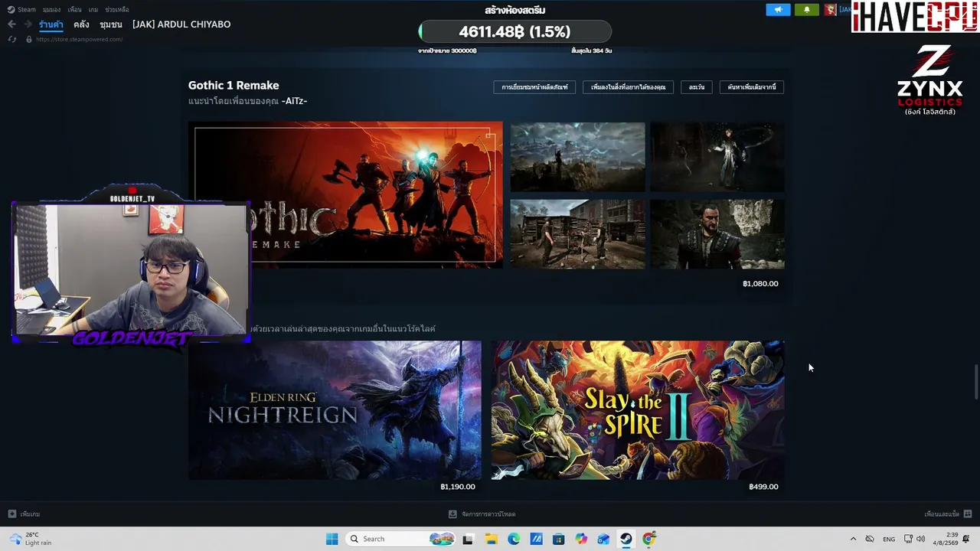Open the Steam menu
This screenshot has height=551, width=980.
[22, 10]
